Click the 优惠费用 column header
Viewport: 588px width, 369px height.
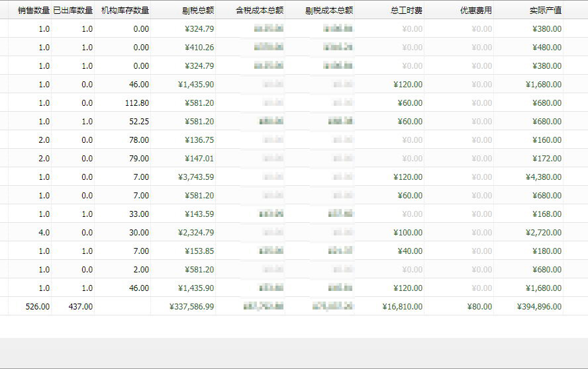click(476, 11)
